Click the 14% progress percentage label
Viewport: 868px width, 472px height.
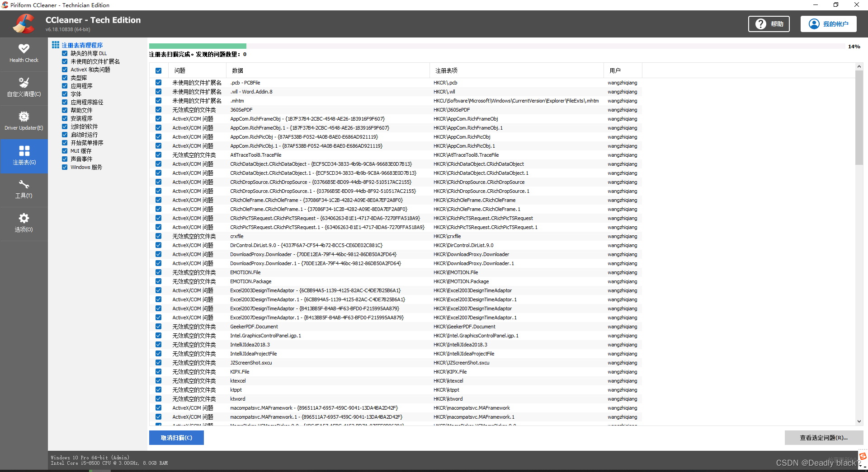(854, 47)
